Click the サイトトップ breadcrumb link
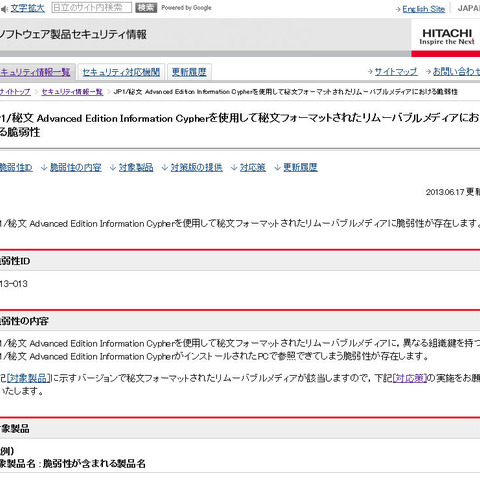Image resolution: width=480 pixels, height=480 pixels. click(x=15, y=92)
